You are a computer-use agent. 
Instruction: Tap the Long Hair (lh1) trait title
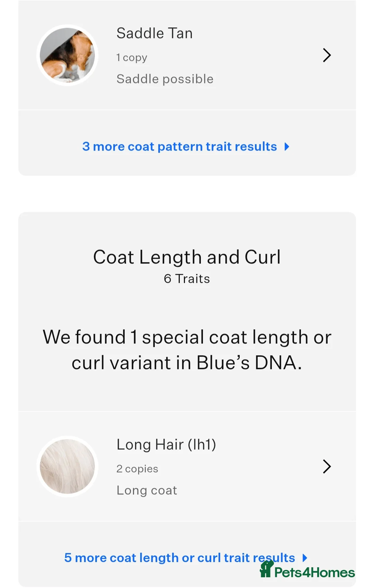pyautogui.click(x=166, y=445)
